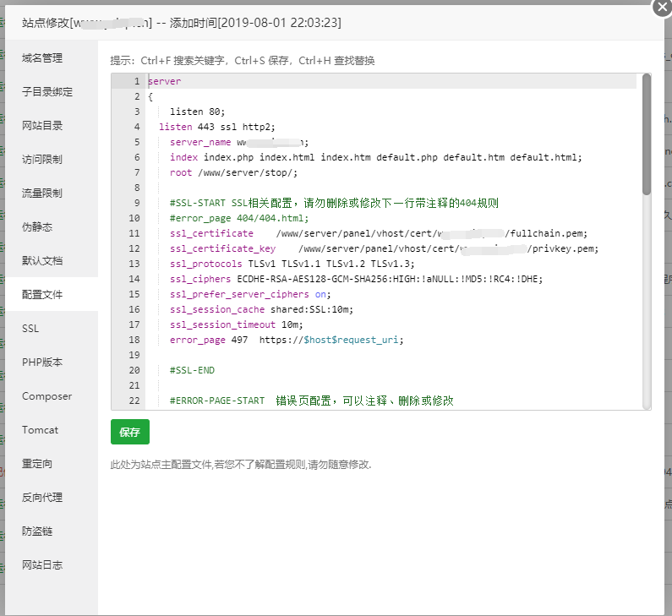Click '#error_page 404/404.html;' comment
The height and width of the screenshot is (616, 672).
click(239, 218)
